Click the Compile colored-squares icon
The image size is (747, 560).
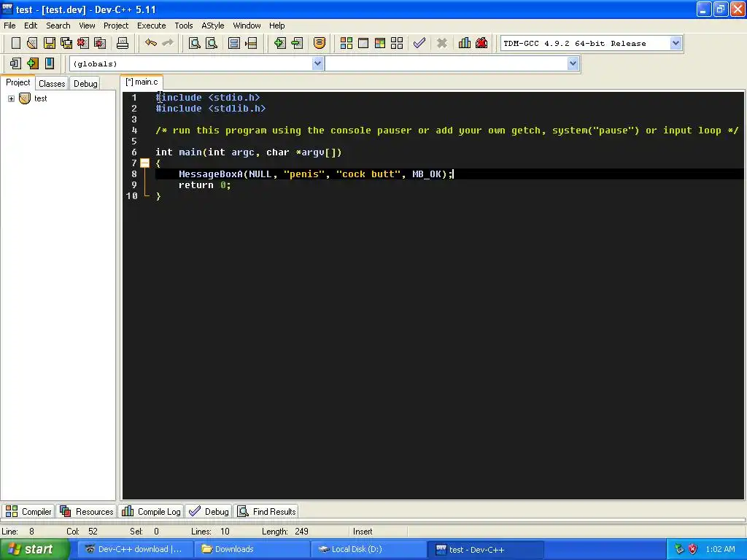click(347, 43)
